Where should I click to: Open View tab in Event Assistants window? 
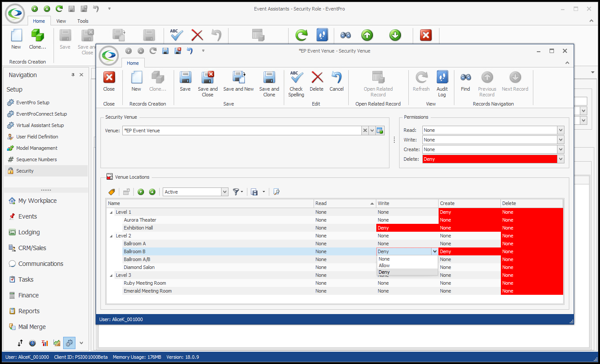[61, 21]
